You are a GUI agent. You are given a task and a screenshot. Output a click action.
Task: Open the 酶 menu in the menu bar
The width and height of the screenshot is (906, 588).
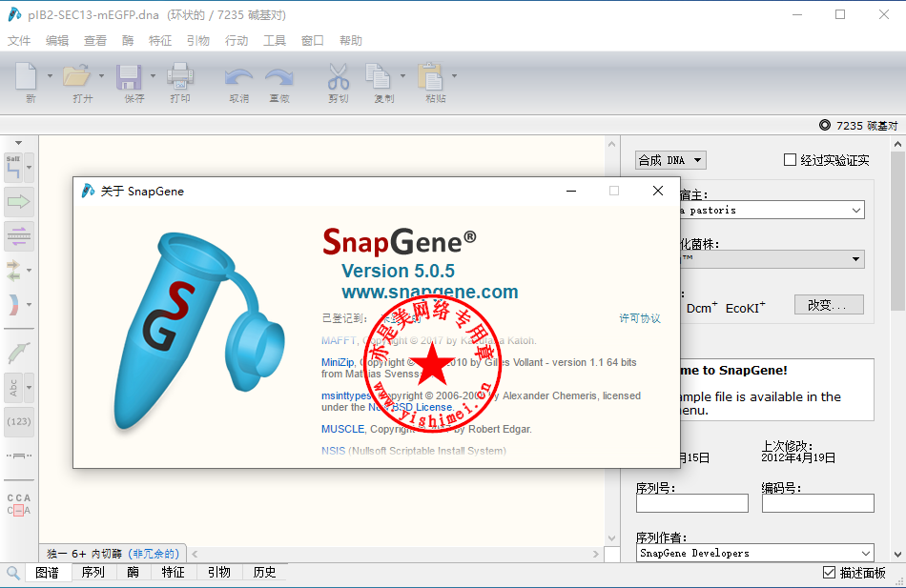click(128, 40)
